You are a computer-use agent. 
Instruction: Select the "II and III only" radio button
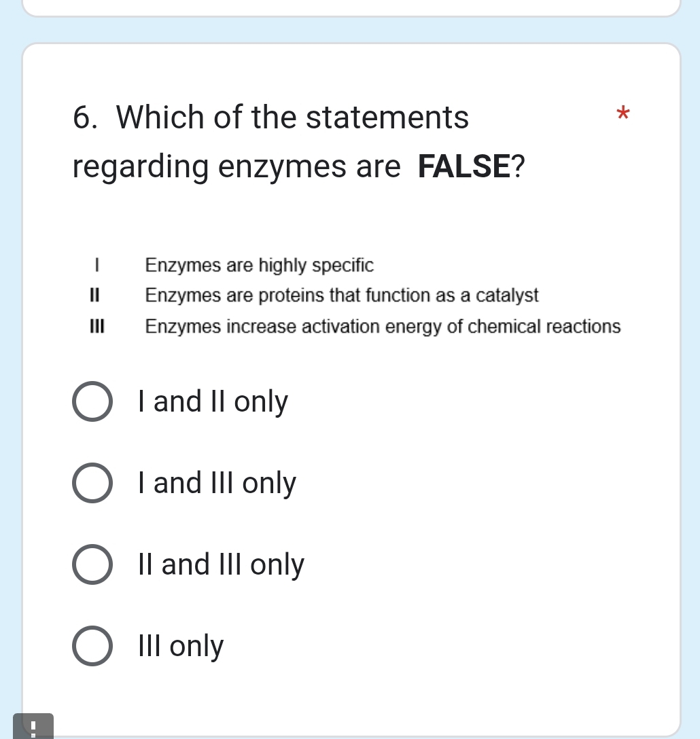pyautogui.click(x=92, y=564)
